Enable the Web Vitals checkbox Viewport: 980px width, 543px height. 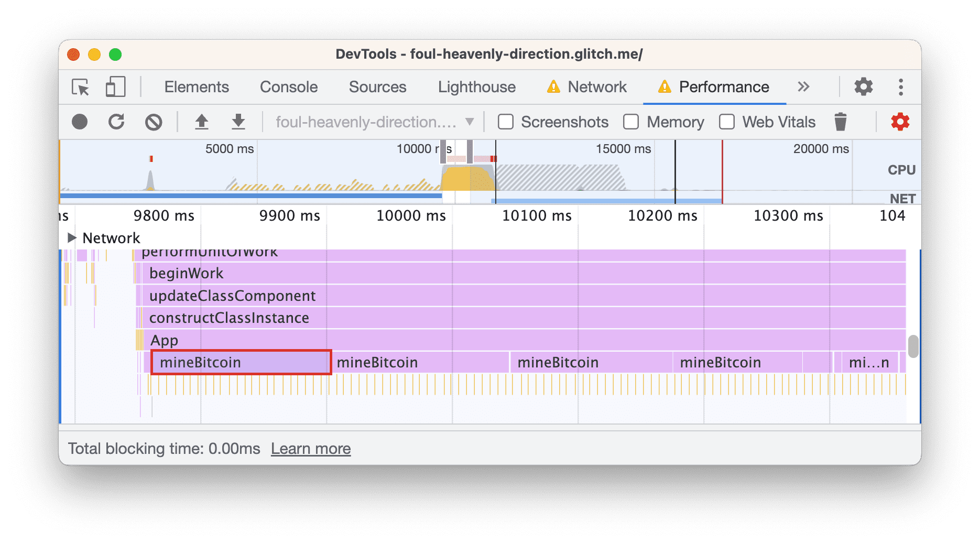click(x=727, y=122)
